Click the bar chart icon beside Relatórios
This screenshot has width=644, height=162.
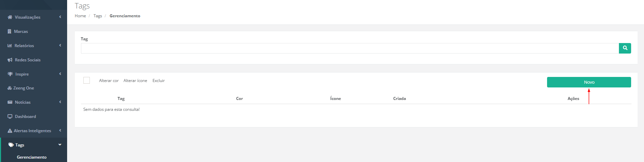click(10, 46)
